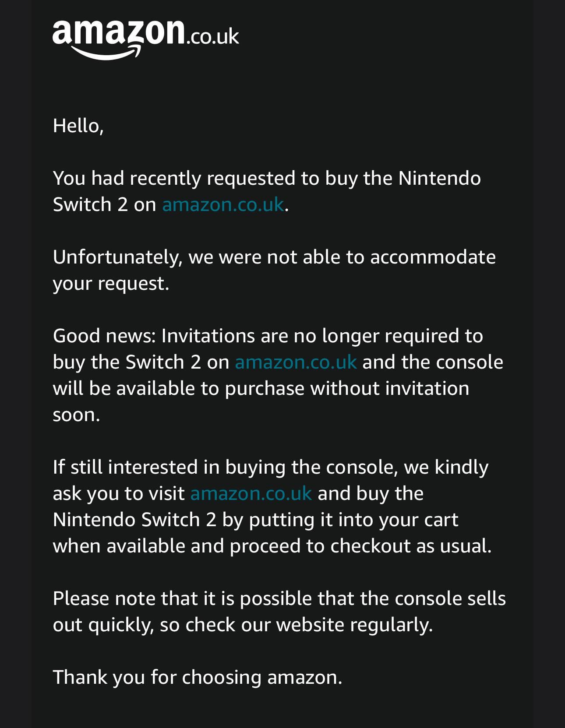The width and height of the screenshot is (565, 728).
Task: Click the words "and the console" after the link
Action: click(433, 362)
